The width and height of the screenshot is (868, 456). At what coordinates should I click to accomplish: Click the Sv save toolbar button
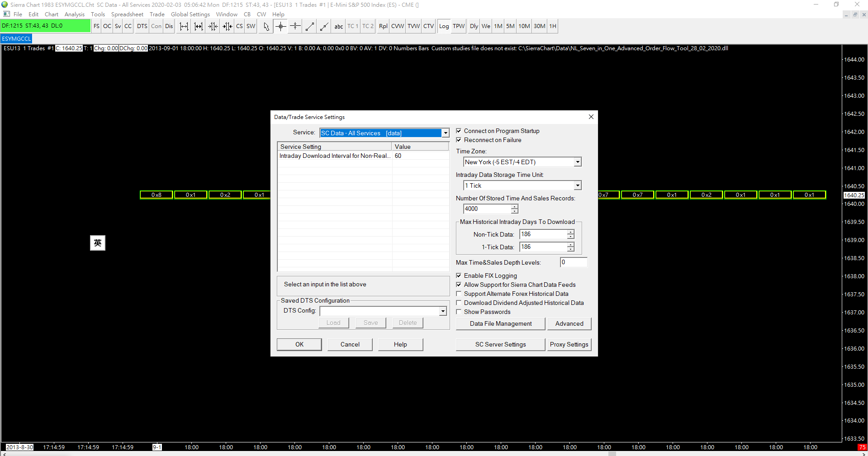pos(118,26)
